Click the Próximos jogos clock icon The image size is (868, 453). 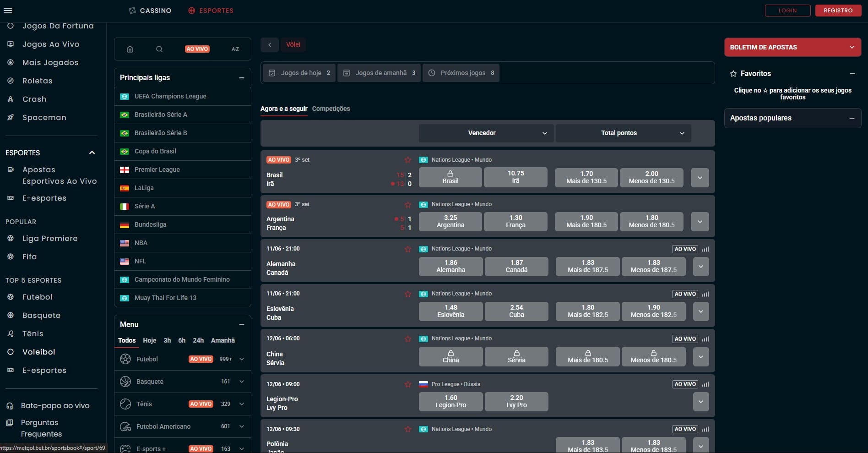432,73
